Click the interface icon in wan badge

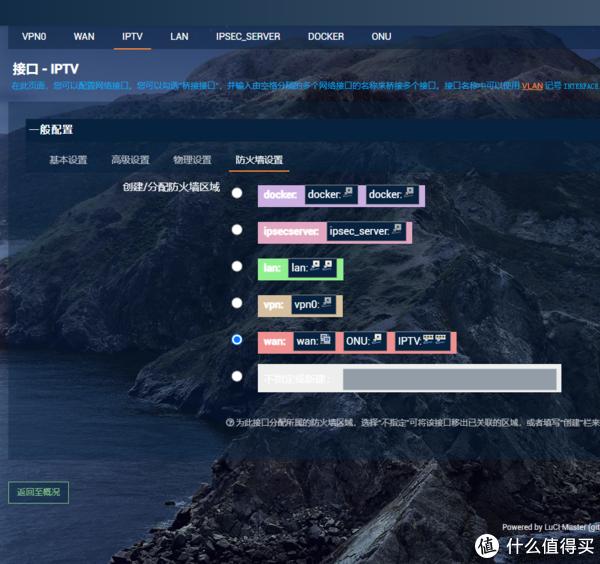point(325,339)
